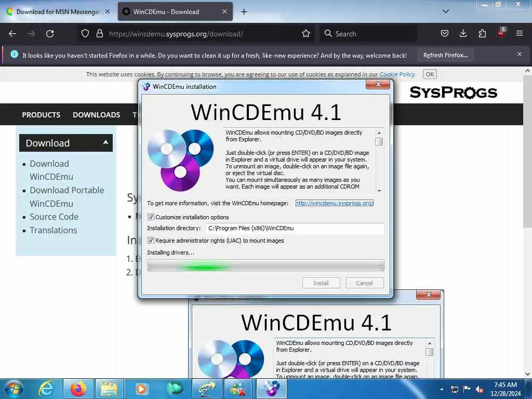Click the SysProgs logo
The width and height of the screenshot is (532, 399).
point(453,92)
